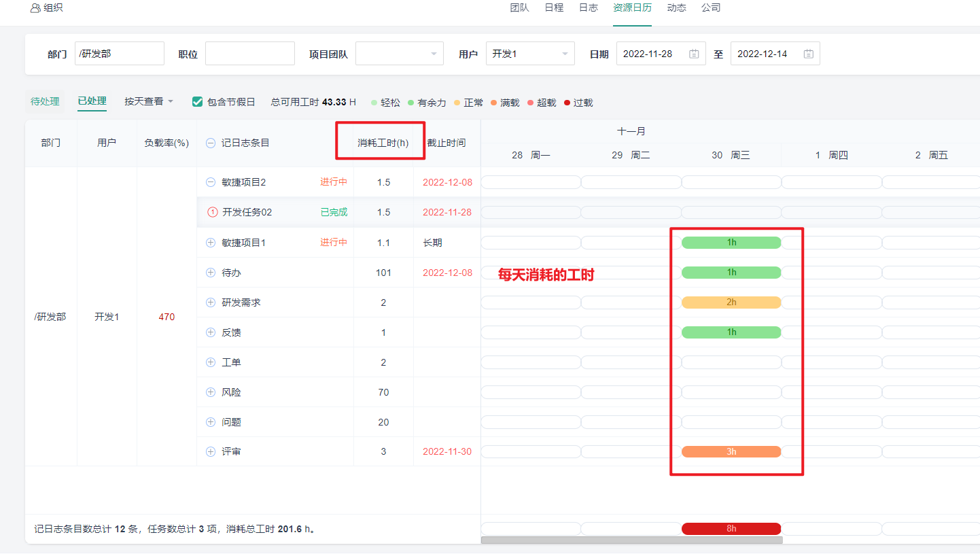Screen dimensions: 980x554
Task: Open the 按天查看 view dropdown
Action: tap(149, 101)
